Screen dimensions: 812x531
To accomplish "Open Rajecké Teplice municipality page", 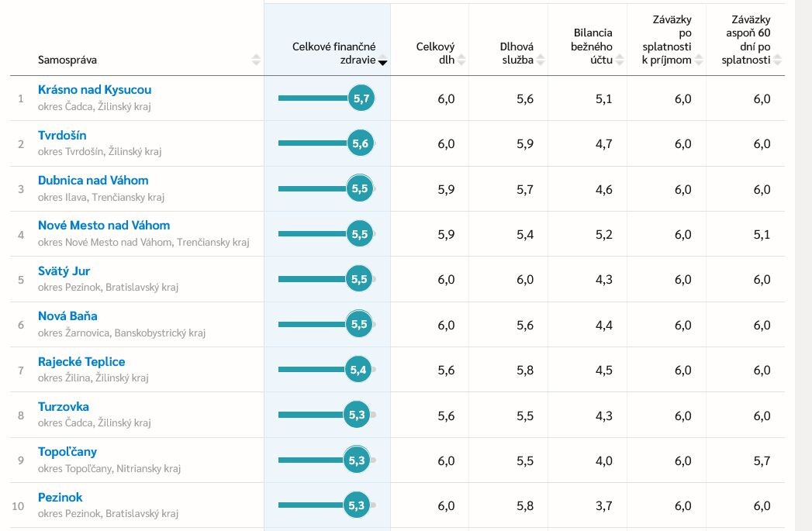I will pyautogui.click(x=81, y=361).
